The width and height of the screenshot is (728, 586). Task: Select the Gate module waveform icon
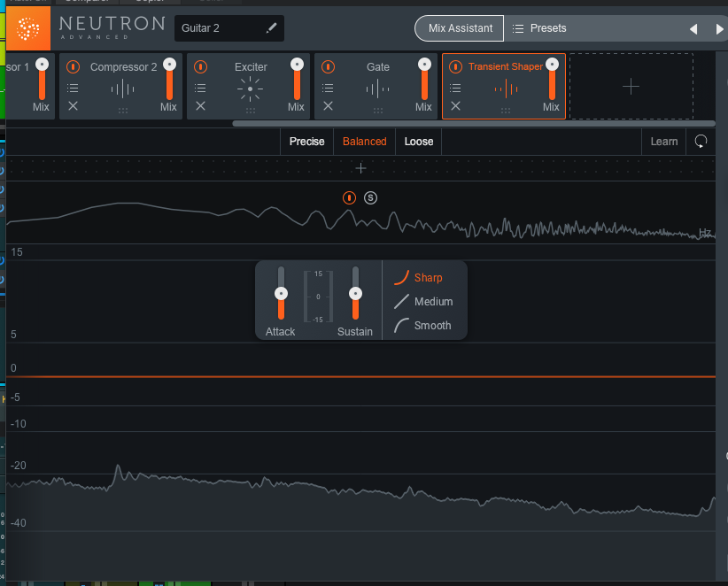tap(378, 89)
